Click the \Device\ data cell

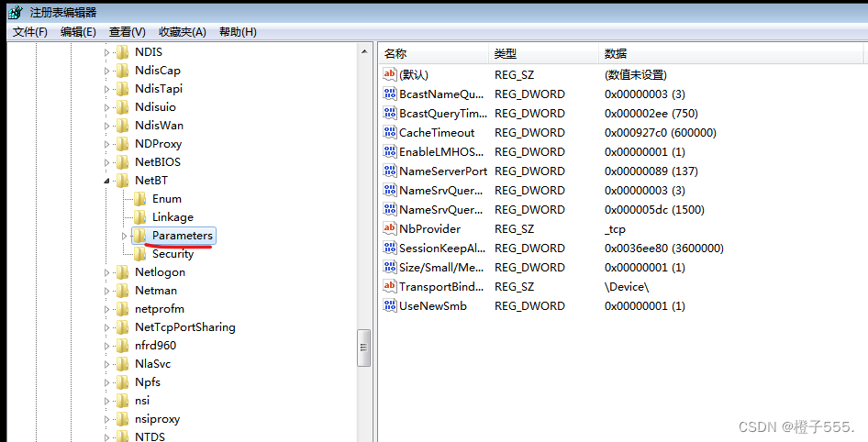pyautogui.click(x=627, y=286)
